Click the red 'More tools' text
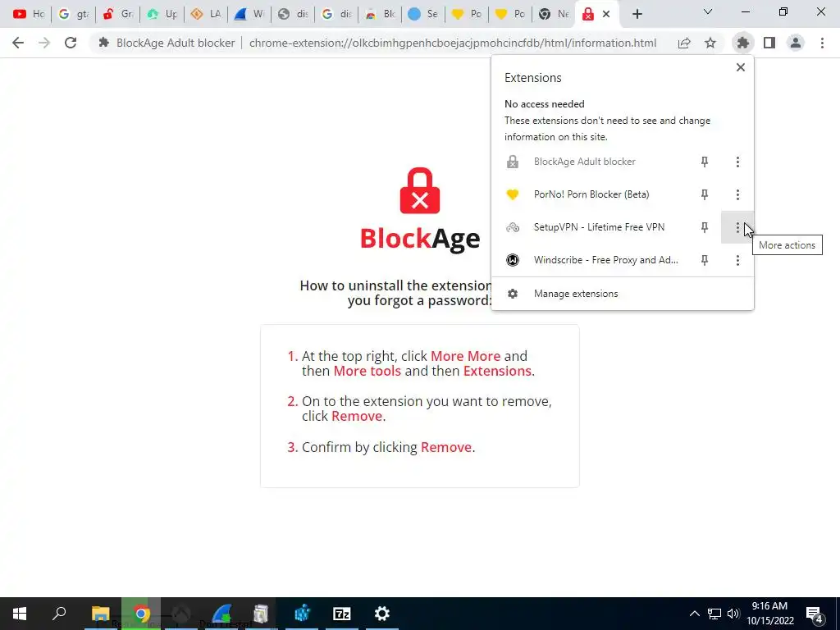 367,371
